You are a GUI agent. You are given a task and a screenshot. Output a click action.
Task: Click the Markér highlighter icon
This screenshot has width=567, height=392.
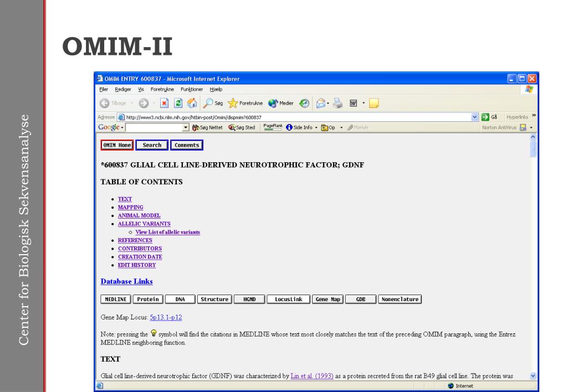(x=350, y=127)
